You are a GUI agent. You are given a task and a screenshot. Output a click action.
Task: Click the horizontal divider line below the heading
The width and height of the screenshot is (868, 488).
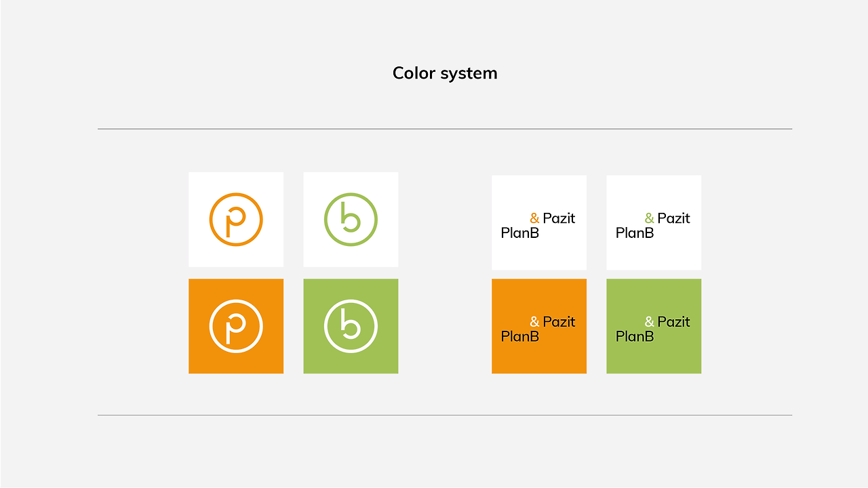[x=444, y=129]
